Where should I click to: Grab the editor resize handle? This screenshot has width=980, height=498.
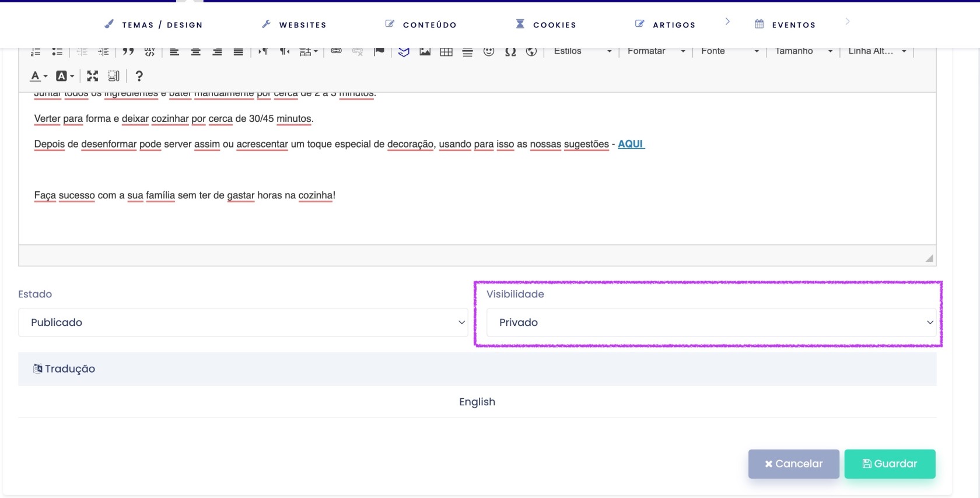click(x=929, y=258)
